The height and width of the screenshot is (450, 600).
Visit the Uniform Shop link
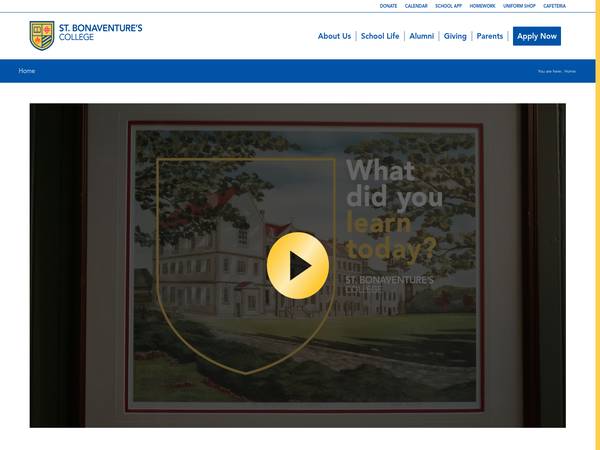point(519,6)
